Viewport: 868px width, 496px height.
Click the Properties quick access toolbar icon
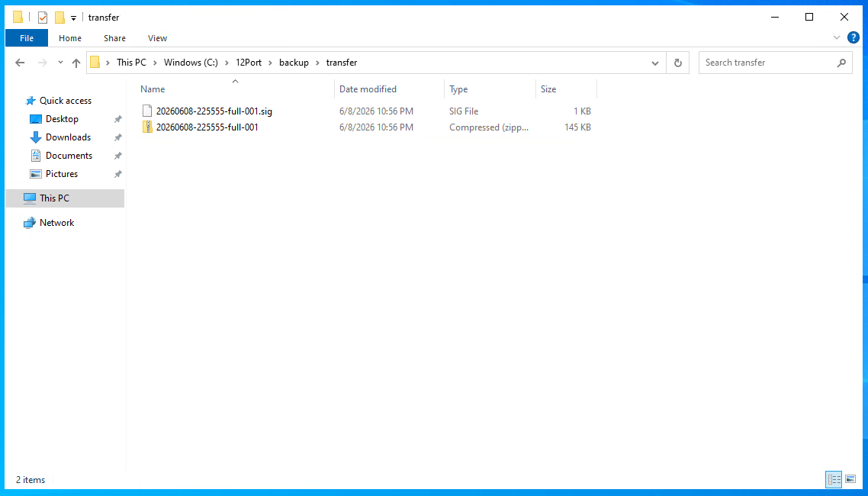[x=43, y=18]
